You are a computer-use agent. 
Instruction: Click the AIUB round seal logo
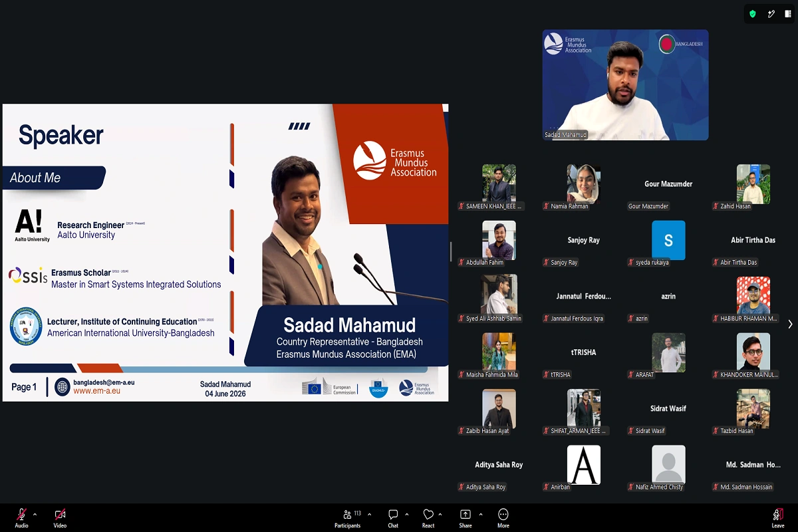pyautogui.click(x=26, y=327)
